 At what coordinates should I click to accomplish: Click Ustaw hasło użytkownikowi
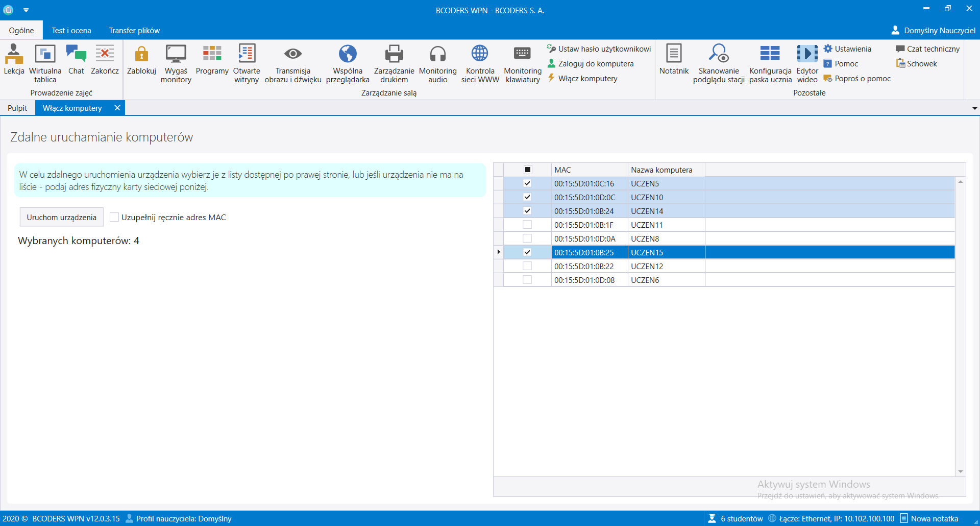599,49
